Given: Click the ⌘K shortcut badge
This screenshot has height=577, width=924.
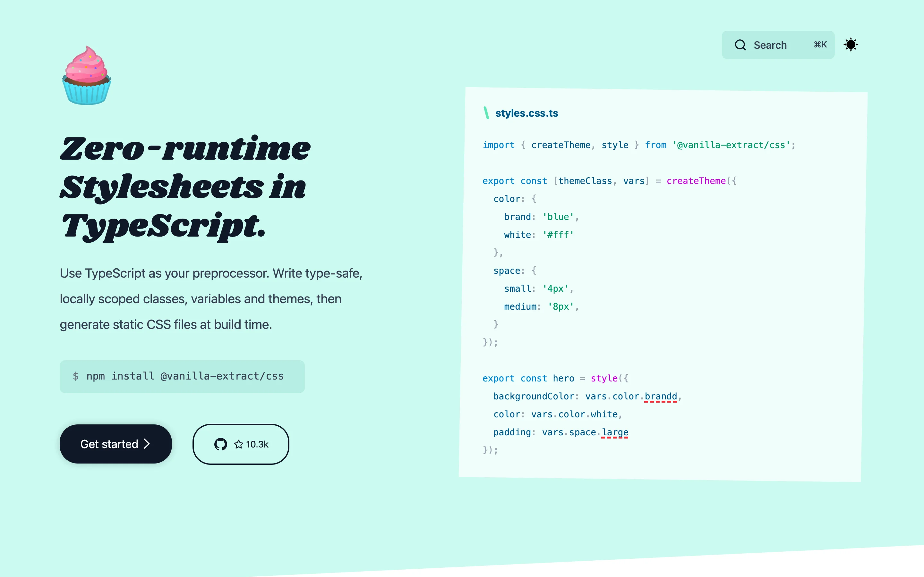Looking at the screenshot, I should [x=820, y=45].
